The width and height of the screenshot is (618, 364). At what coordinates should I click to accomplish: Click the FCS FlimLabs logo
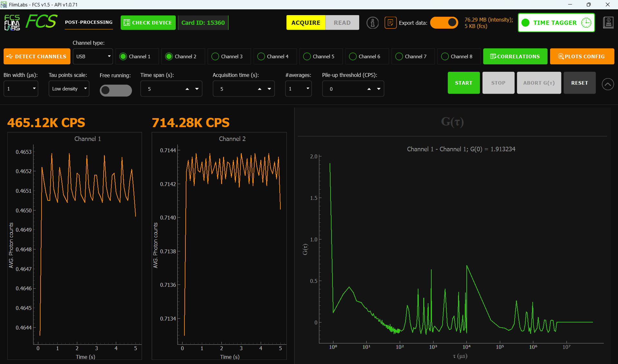point(12,23)
